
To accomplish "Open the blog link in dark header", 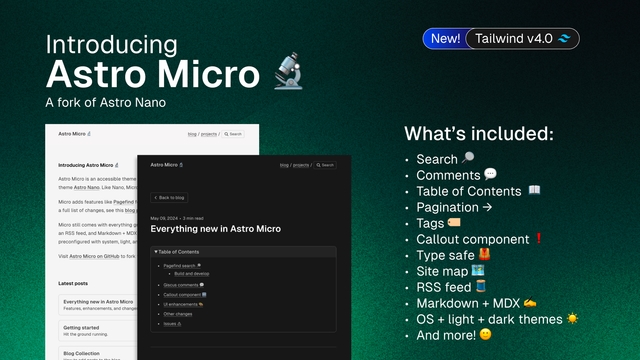I will pos(284,165).
